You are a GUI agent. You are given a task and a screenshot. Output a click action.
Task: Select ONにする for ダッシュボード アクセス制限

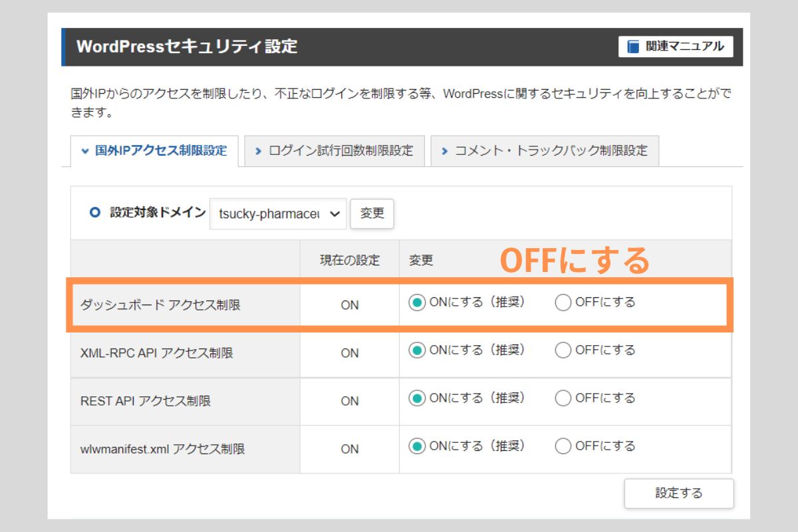point(417,303)
